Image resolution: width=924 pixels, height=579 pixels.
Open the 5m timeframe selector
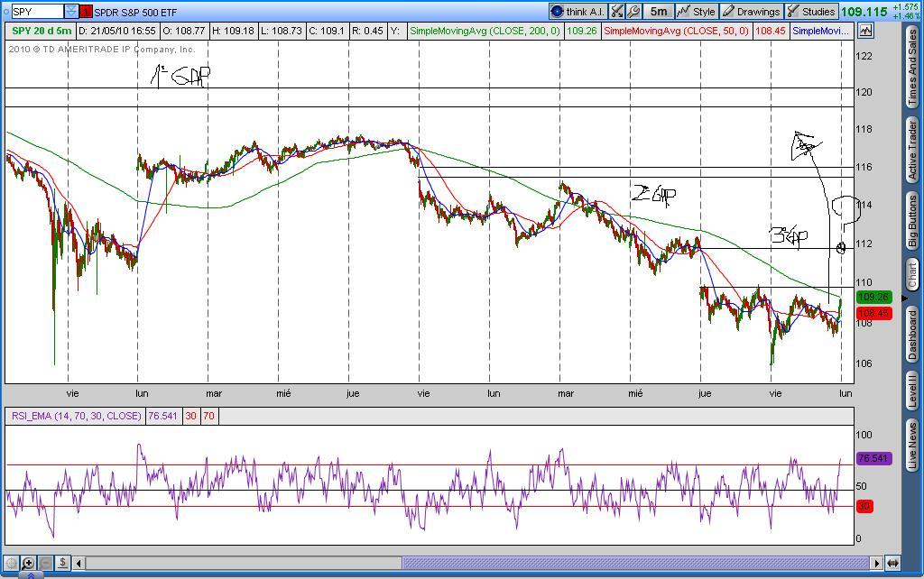[659, 12]
